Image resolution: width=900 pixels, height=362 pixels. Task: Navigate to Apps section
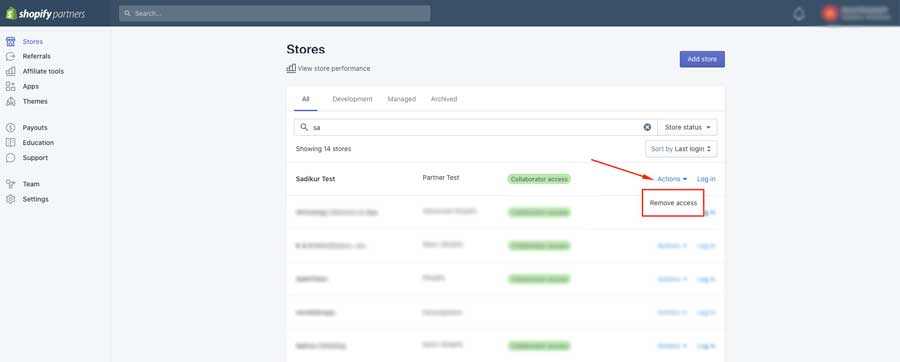point(31,87)
